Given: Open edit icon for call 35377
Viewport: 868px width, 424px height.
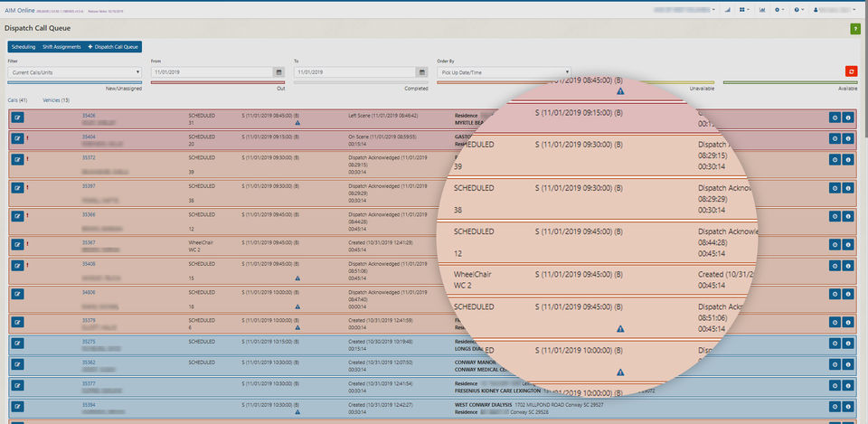Looking at the screenshot, I should tap(18, 385).
